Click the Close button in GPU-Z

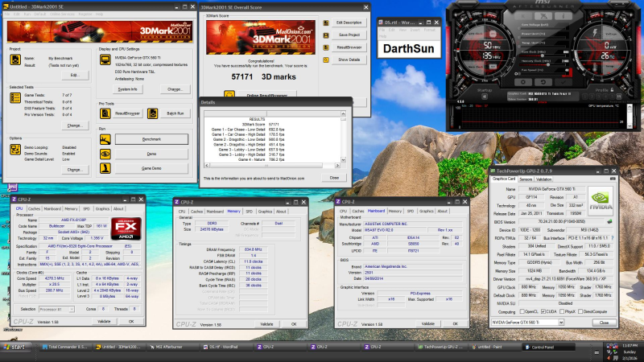(604, 323)
